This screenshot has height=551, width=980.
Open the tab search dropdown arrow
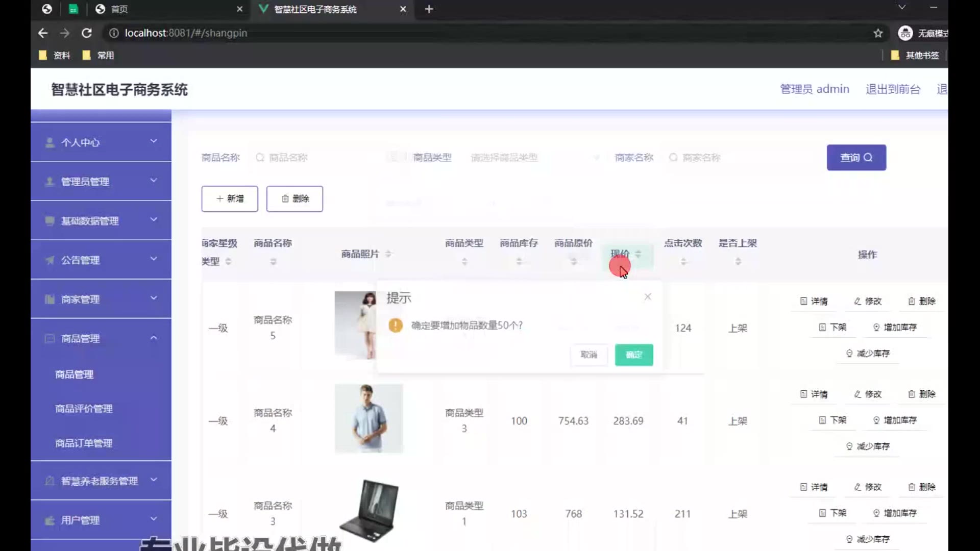click(902, 7)
